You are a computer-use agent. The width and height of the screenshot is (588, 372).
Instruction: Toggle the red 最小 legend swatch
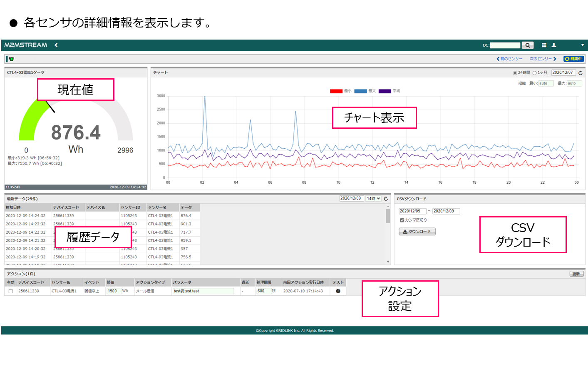click(x=336, y=91)
